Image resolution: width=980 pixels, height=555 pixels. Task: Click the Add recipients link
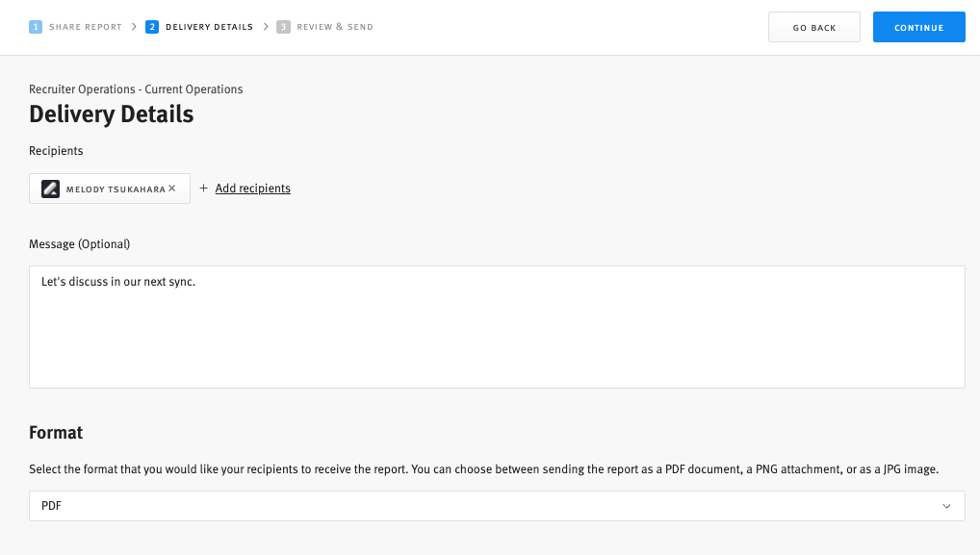tap(252, 189)
